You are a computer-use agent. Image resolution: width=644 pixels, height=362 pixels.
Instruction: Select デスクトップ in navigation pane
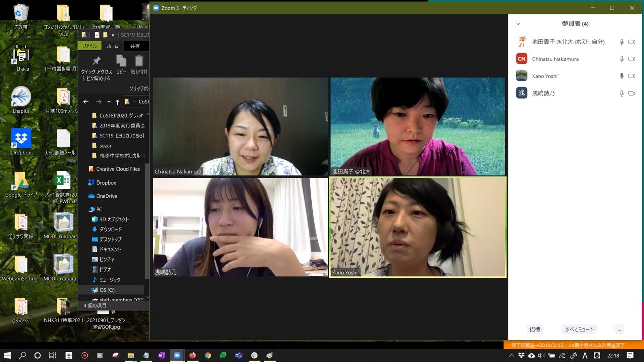coord(107,239)
